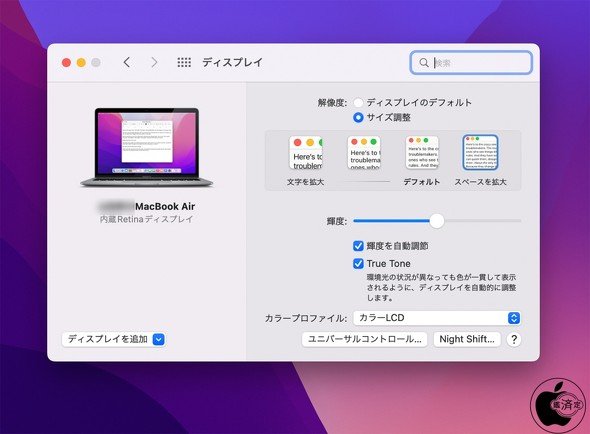Screen dimensions: 590x434
Task: Choose the second scaled resolution thumbnail
Action: click(x=364, y=153)
